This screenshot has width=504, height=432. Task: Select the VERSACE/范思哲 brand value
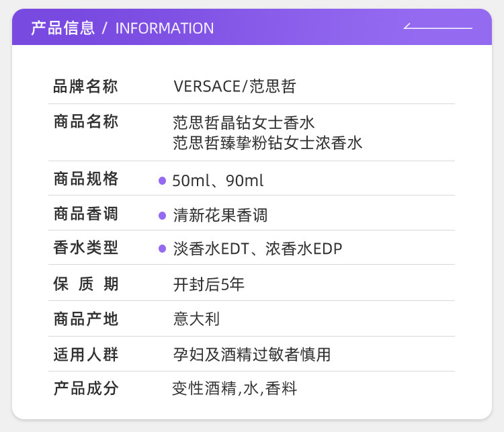click(x=235, y=87)
